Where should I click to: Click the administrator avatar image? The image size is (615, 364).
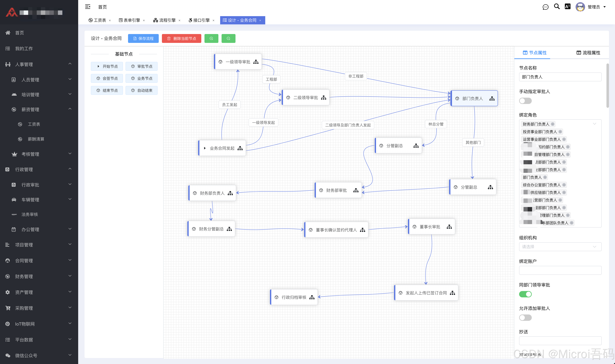580,7
